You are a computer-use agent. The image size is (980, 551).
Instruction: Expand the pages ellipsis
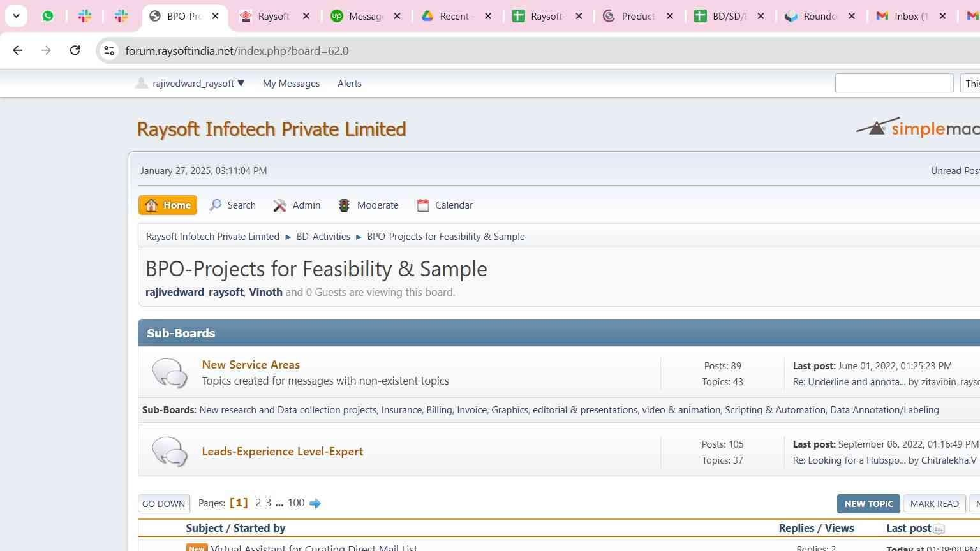click(x=279, y=504)
